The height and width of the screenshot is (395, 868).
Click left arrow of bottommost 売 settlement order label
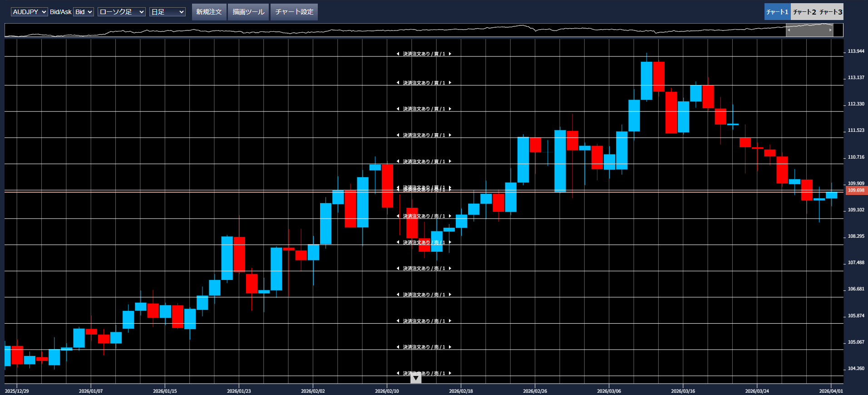(x=398, y=373)
